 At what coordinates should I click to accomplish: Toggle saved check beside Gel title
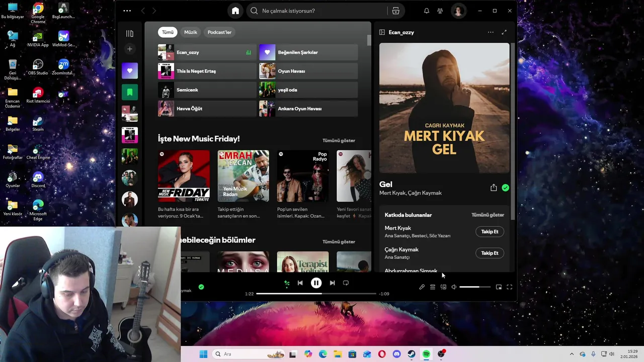tap(505, 188)
